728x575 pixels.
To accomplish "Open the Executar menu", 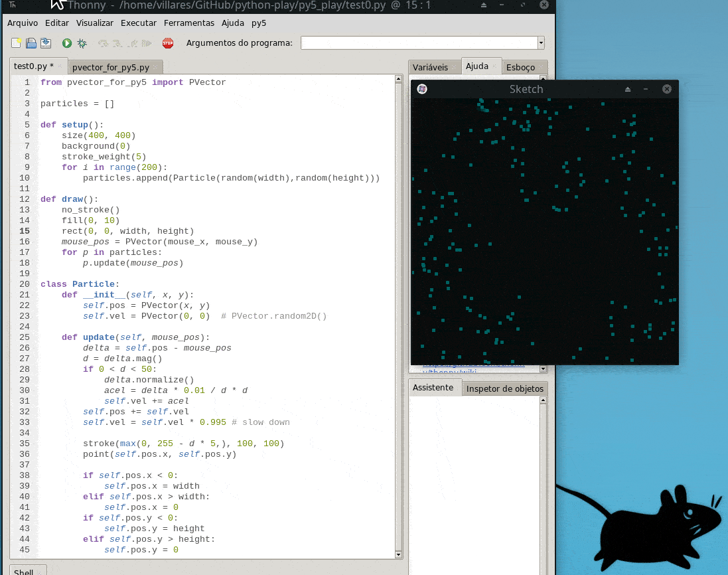I will click(x=139, y=23).
